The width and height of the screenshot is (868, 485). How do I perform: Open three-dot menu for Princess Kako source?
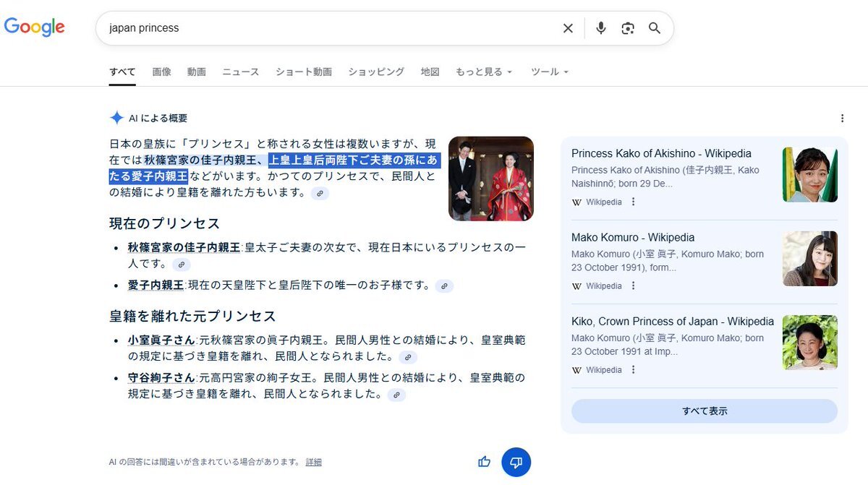(633, 202)
